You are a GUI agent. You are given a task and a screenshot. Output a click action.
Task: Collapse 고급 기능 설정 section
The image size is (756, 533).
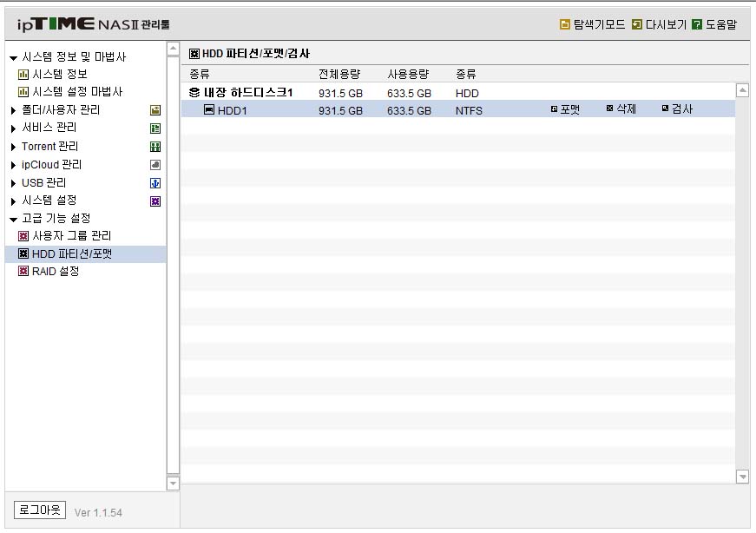14,219
